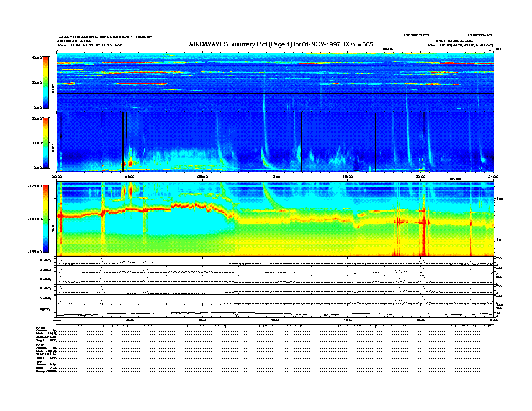Click the 12:00 tick label below RAD1 panel
Viewport: 532px width, 411px height.
[x=275, y=177]
